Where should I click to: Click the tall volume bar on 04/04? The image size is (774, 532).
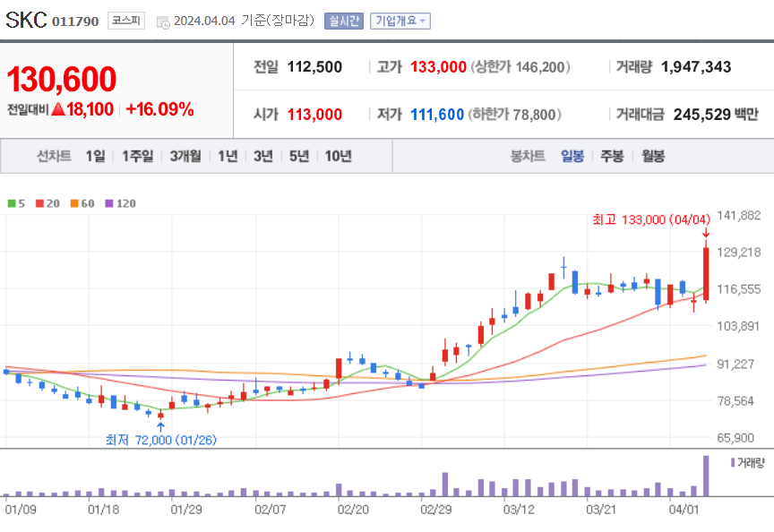click(x=706, y=476)
